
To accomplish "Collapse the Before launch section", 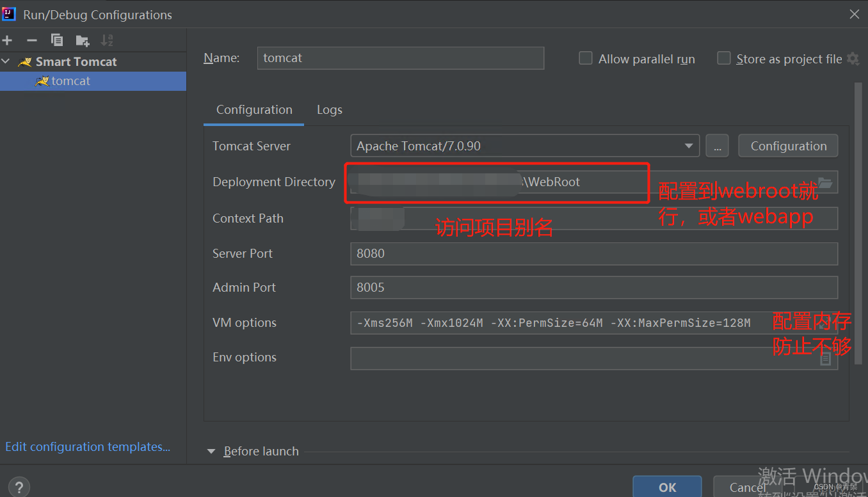I will click(x=211, y=451).
